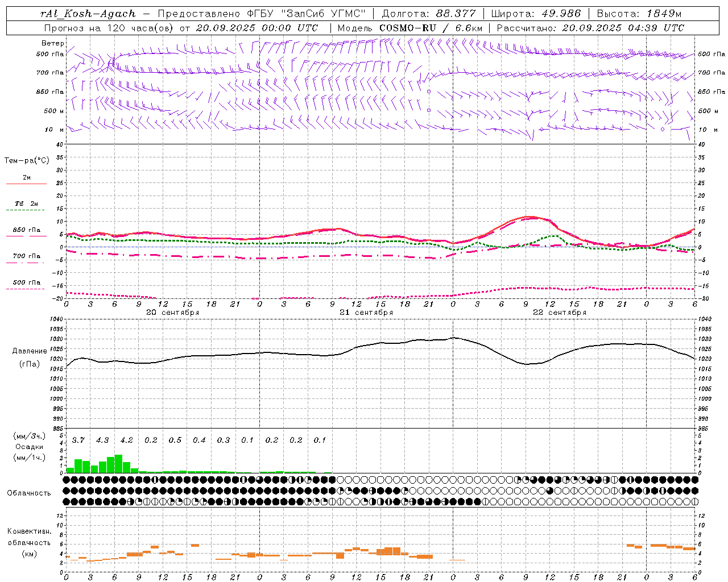Select the (мм/3ч.) unit label
The height and width of the screenshot is (582, 728).
30,436
